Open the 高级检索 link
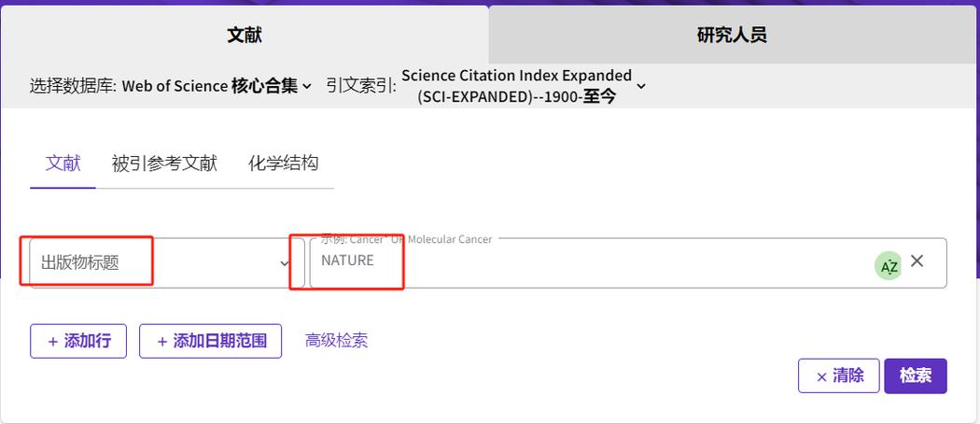 pyautogui.click(x=336, y=341)
